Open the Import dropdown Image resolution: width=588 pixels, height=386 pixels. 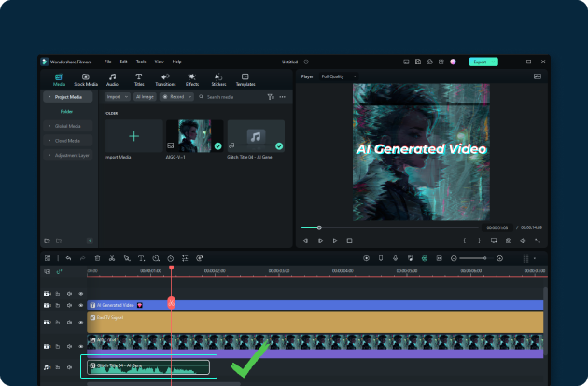coord(117,97)
